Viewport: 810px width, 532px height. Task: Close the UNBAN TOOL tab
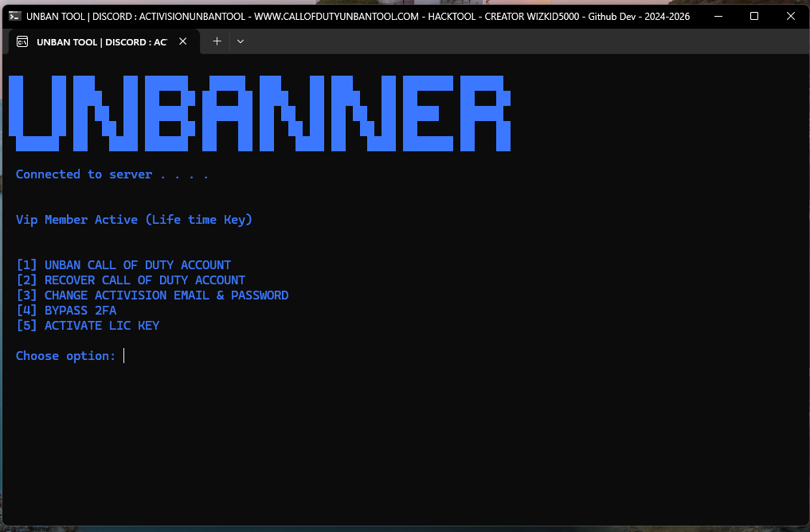(x=183, y=41)
